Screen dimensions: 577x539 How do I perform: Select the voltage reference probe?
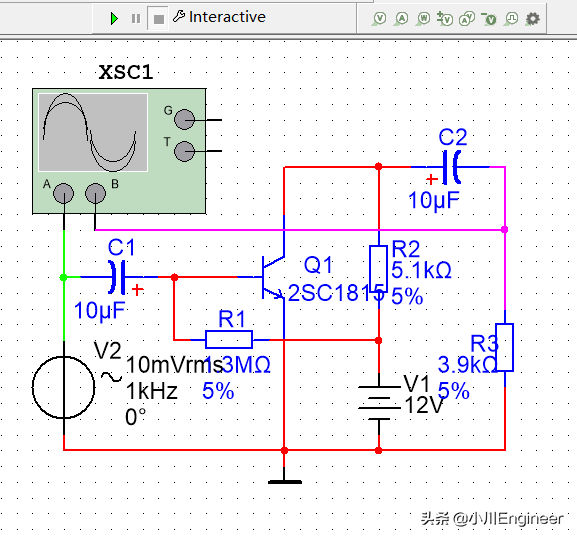point(489,18)
